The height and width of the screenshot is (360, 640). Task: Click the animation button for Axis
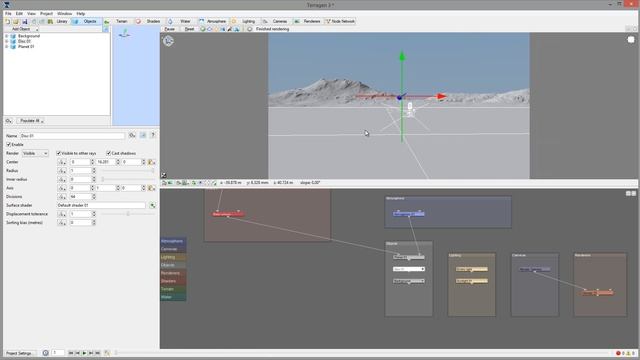tap(62, 188)
